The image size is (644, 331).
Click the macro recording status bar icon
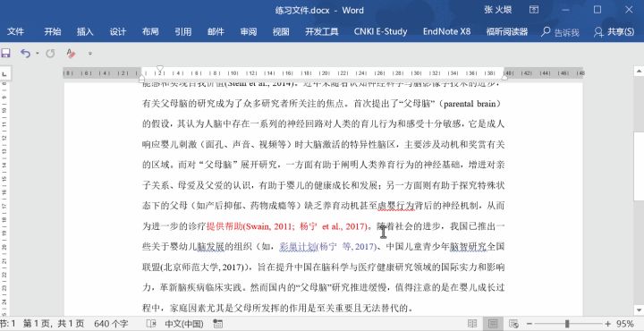click(x=218, y=324)
